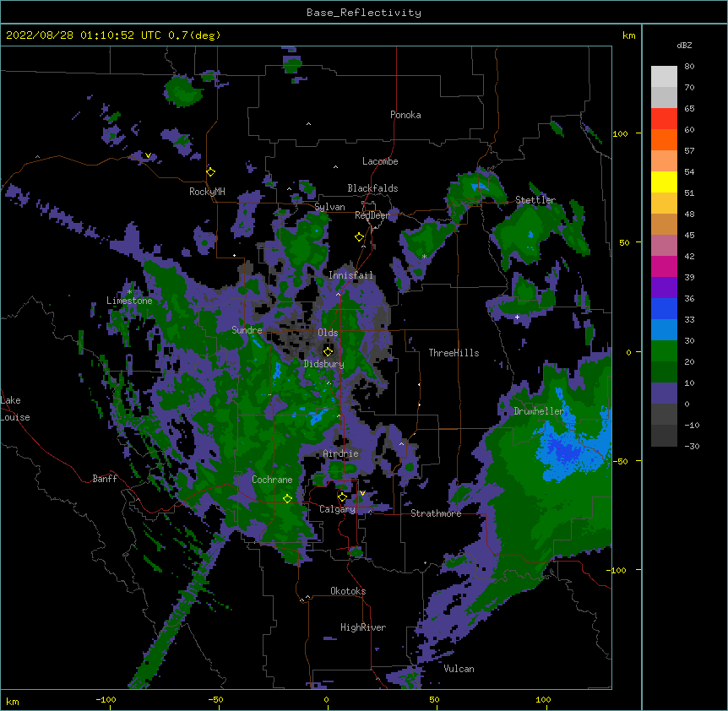Viewport: 728px width, 711px height.
Task: Select the Banff label
Action: point(105,479)
